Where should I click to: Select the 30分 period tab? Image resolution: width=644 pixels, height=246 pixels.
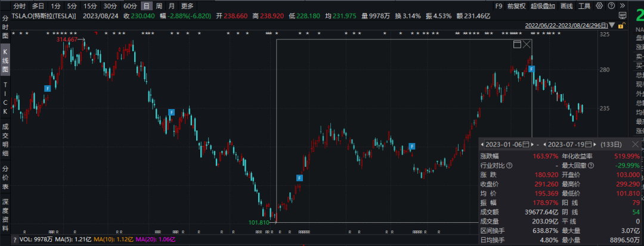(x=110, y=6)
